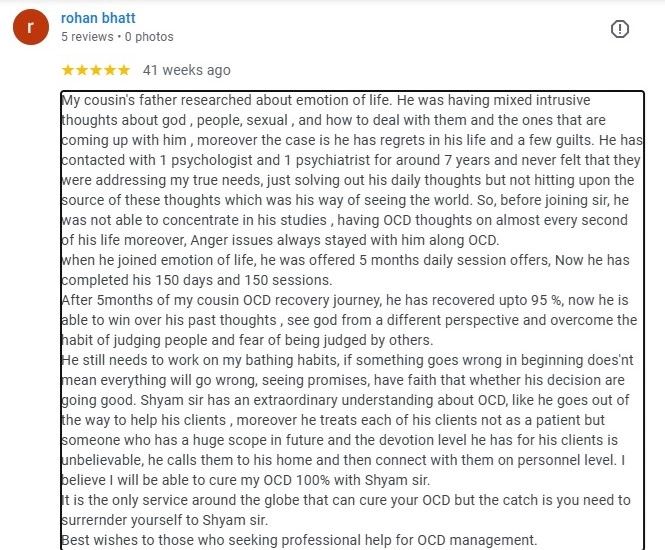Click the first yellow rating star
The height and width of the screenshot is (550, 665).
[x=68, y=70]
